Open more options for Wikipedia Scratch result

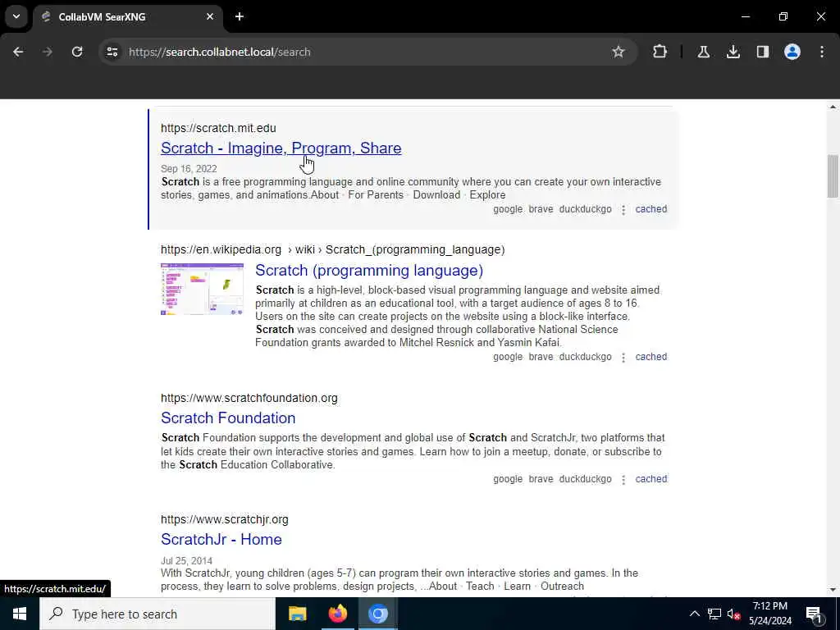(623, 358)
